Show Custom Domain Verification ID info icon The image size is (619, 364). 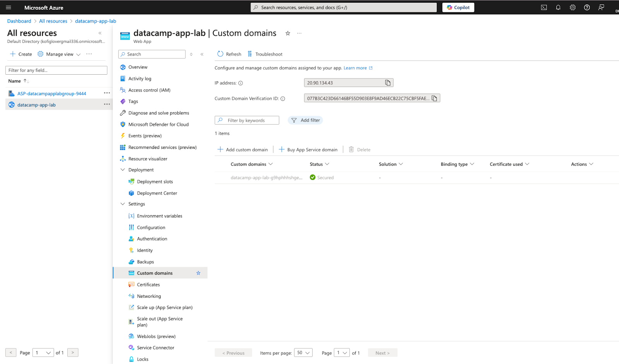[x=283, y=99]
